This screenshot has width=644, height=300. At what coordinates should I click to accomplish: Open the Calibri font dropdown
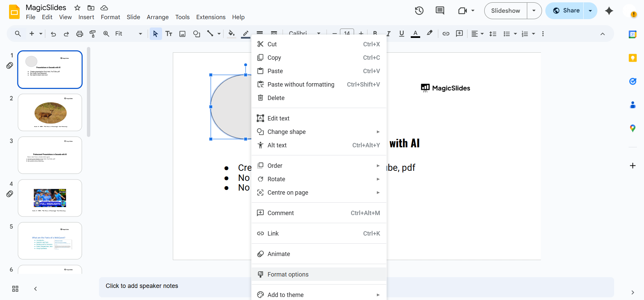(x=304, y=34)
